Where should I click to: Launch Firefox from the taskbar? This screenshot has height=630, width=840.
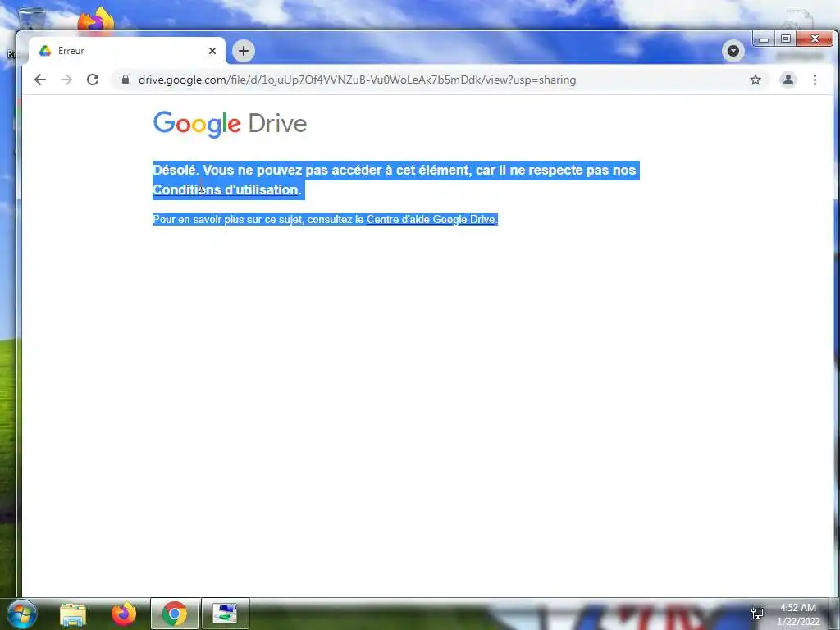click(124, 614)
